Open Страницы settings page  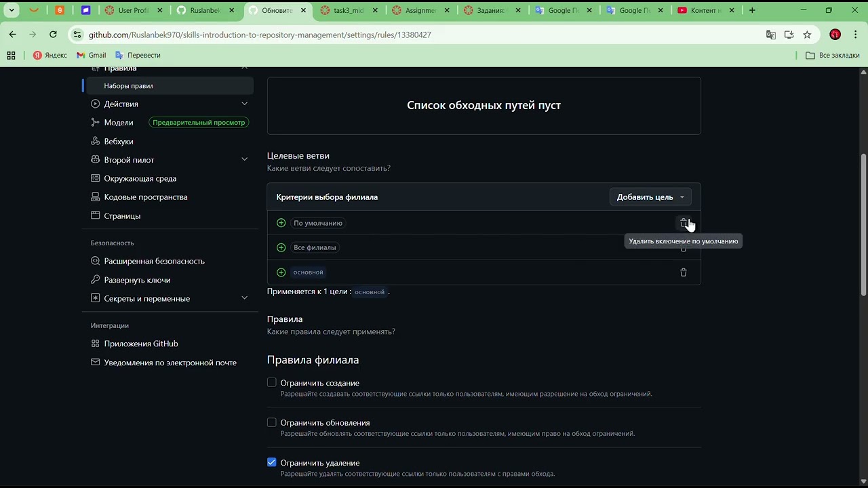(122, 216)
